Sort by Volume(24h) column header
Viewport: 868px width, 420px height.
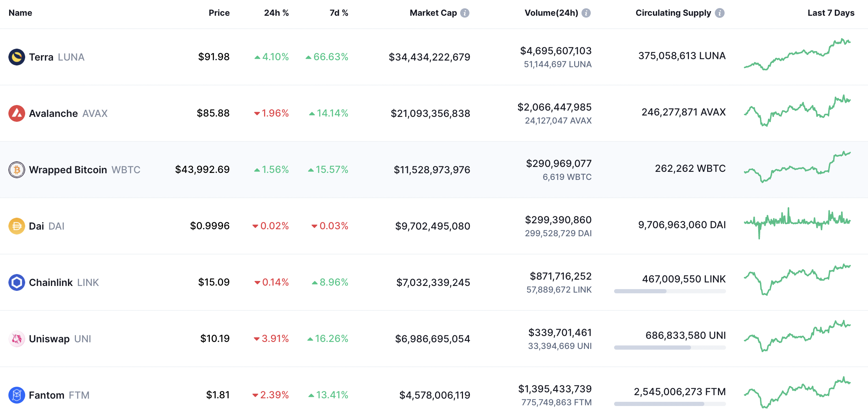(x=552, y=13)
